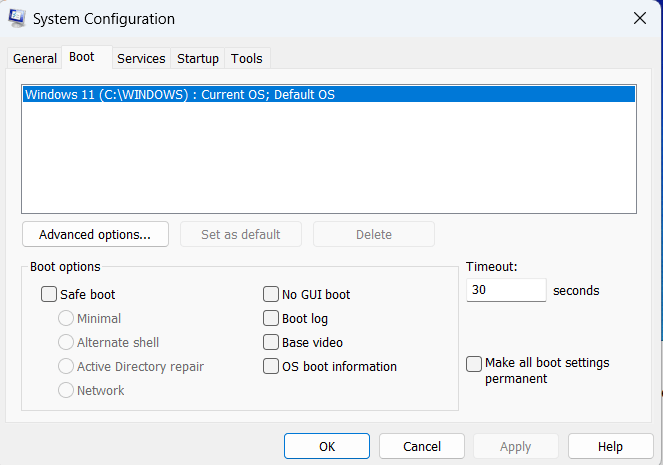Enable the Boot log checkbox
Viewport: 663px width, 465px height.
click(x=271, y=318)
